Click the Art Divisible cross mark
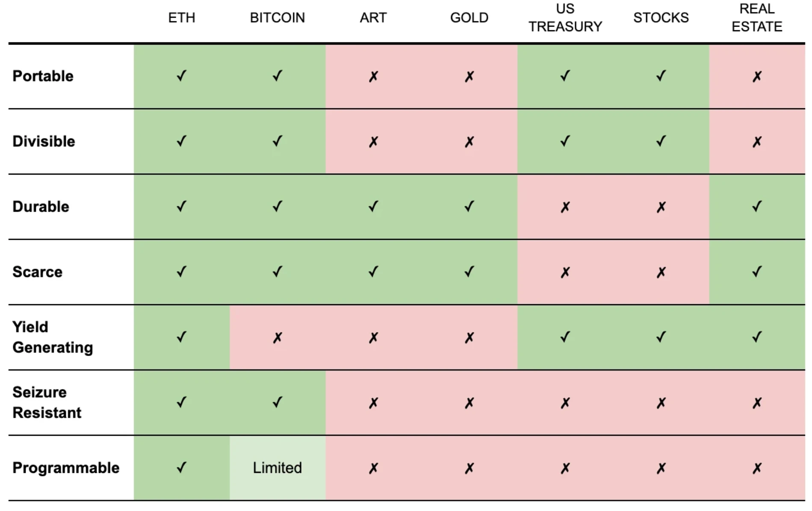 click(x=373, y=142)
